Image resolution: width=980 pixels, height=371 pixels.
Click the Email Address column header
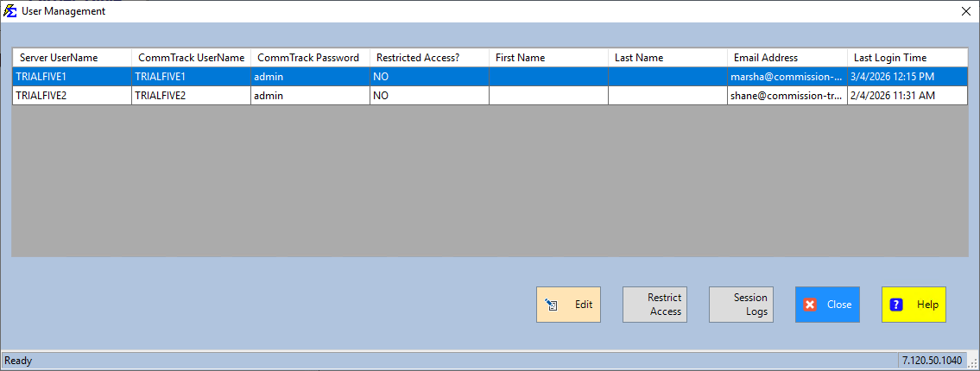click(x=787, y=58)
